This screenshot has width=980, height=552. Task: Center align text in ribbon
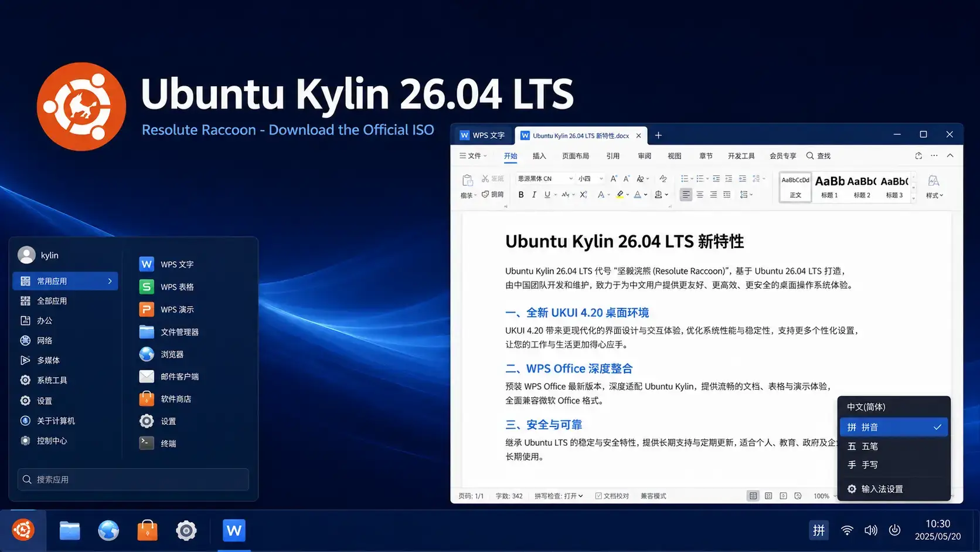click(700, 195)
